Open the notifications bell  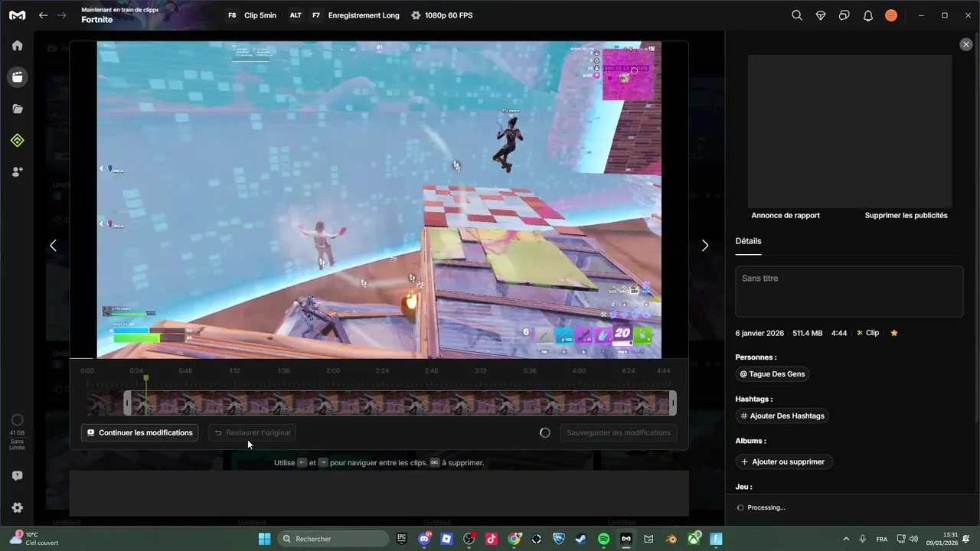868,15
